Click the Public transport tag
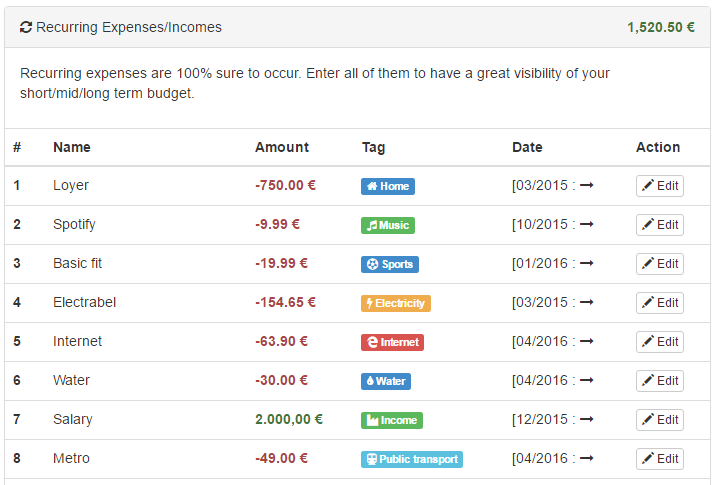Image resolution: width=716 pixels, height=485 pixels. point(411,459)
